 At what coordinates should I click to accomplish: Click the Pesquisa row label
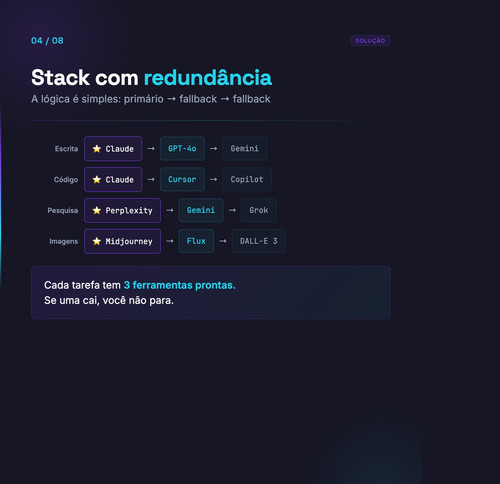[x=63, y=210]
